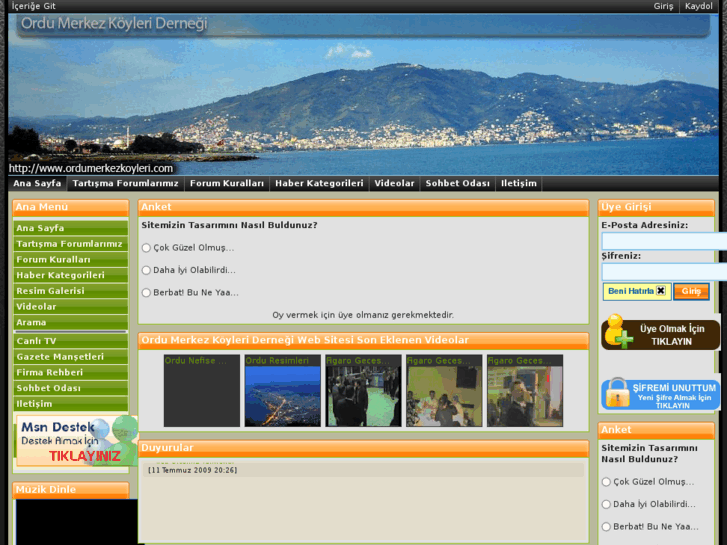Open Tartışma Forumlarımız in top navigation bar
Image resolution: width=727 pixels, height=545 pixels.
125,183
